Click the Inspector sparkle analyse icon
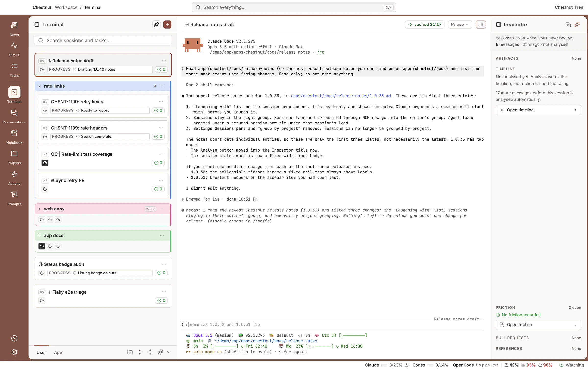588x369 pixels. tap(577, 25)
